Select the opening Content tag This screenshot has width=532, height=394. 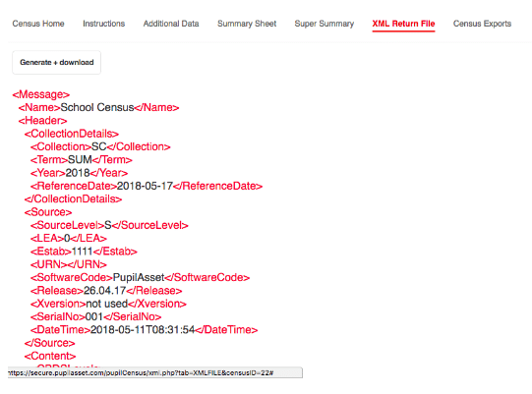click(x=50, y=356)
